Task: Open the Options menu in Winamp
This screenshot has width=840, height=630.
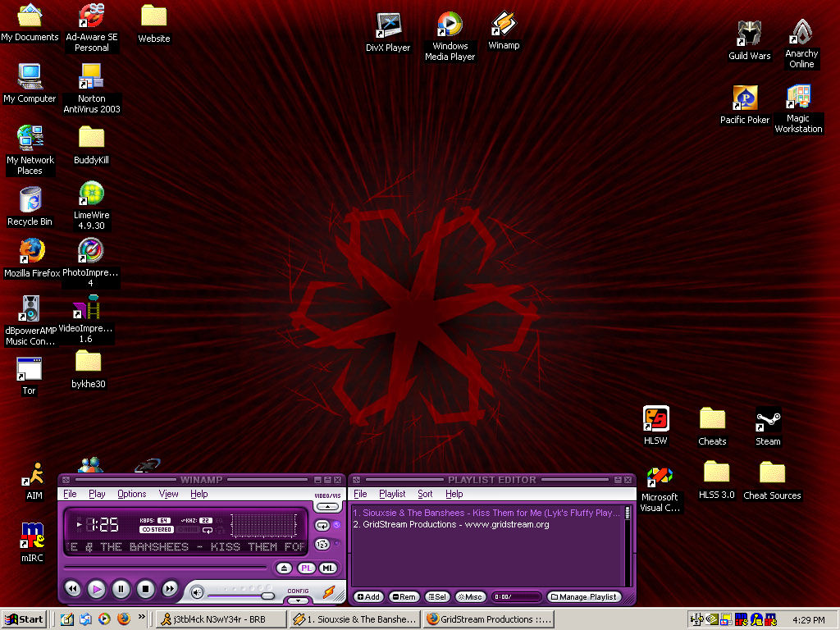Action: [x=131, y=494]
